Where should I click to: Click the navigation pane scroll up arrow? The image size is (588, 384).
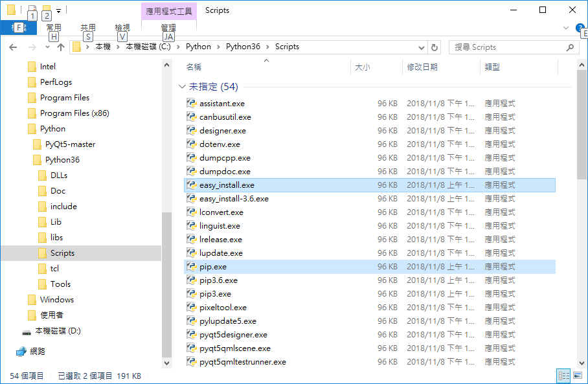click(167, 65)
